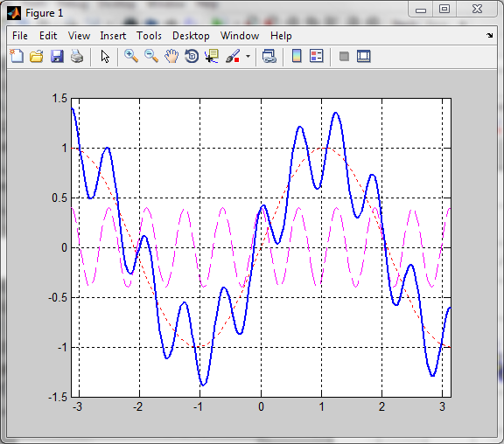Viewport: 504px width, 444px height.
Task: Dock the figure using corner arrow
Action: [489, 35]
